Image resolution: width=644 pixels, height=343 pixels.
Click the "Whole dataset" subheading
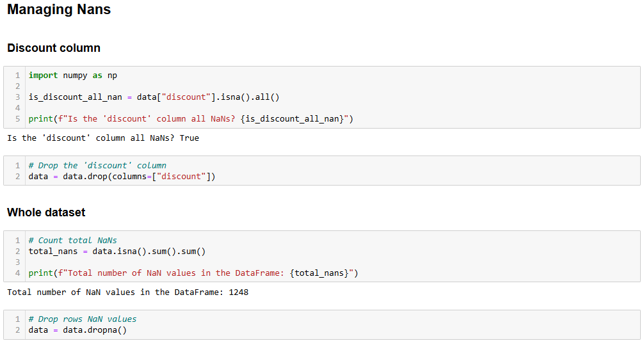46,212
